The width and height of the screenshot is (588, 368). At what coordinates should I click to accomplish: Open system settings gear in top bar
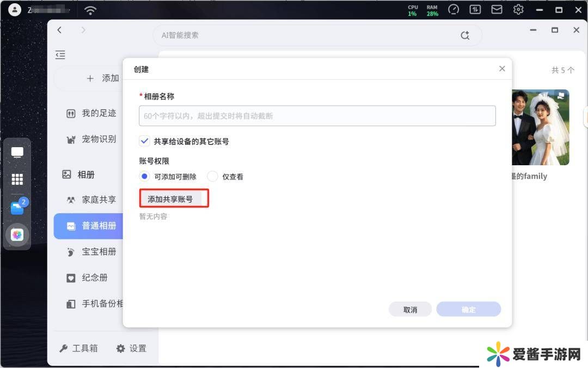pos(518,10)
